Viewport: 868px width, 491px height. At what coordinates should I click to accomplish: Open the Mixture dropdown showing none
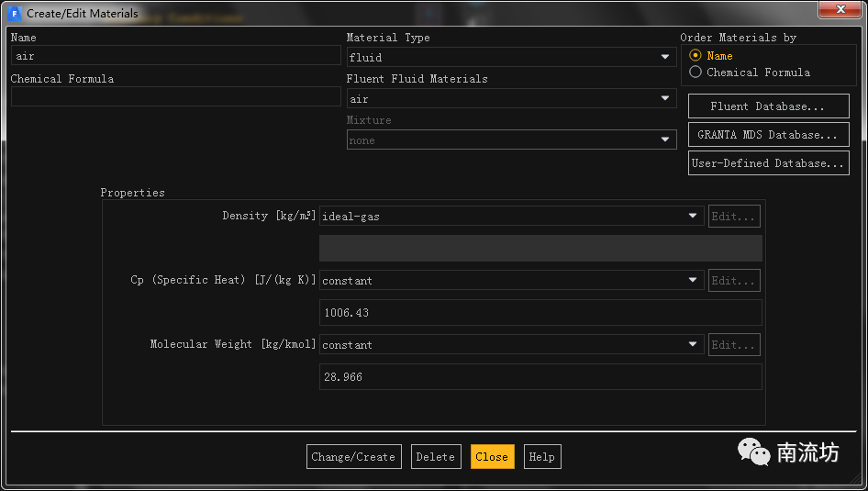coord(511,140)
